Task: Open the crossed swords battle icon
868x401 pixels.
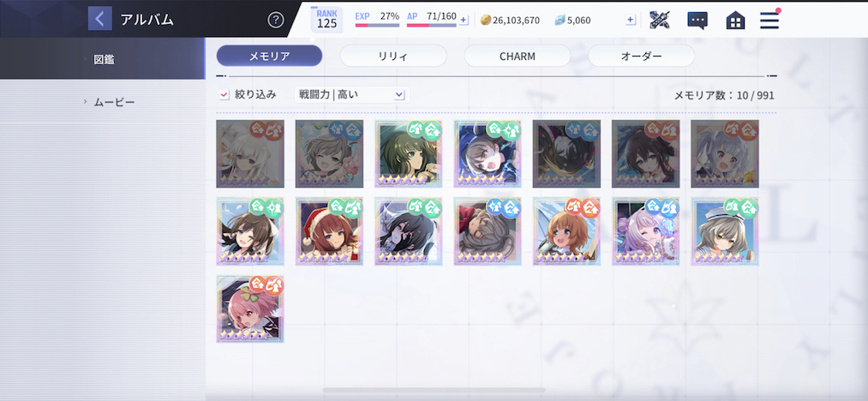Action: [x=659, y=20]
